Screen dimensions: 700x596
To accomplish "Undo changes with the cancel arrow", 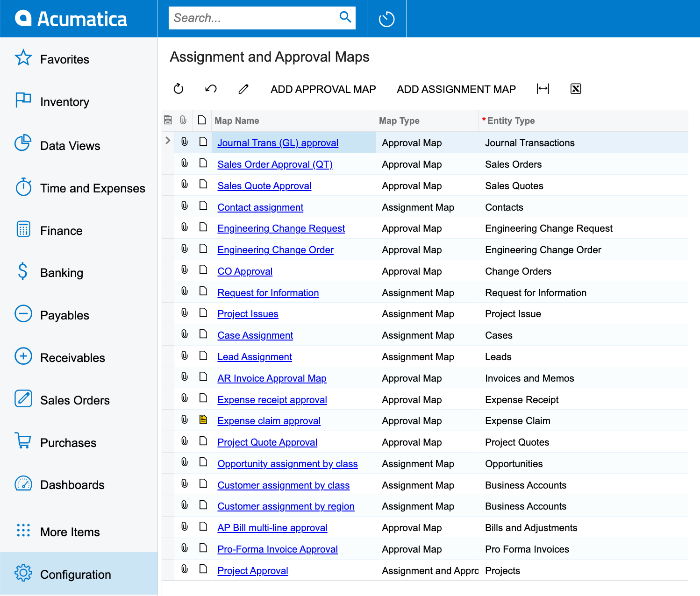I will click(211, 89).
